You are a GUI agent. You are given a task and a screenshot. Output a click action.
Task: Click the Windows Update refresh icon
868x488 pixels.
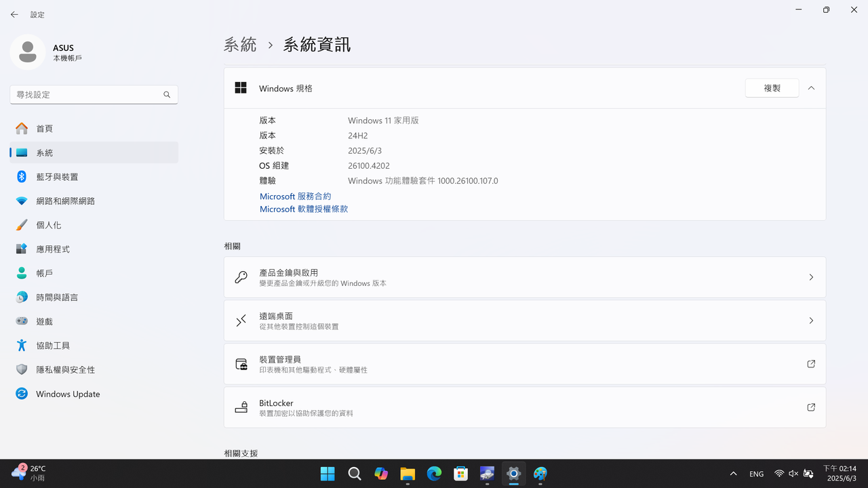pos(22,394)
